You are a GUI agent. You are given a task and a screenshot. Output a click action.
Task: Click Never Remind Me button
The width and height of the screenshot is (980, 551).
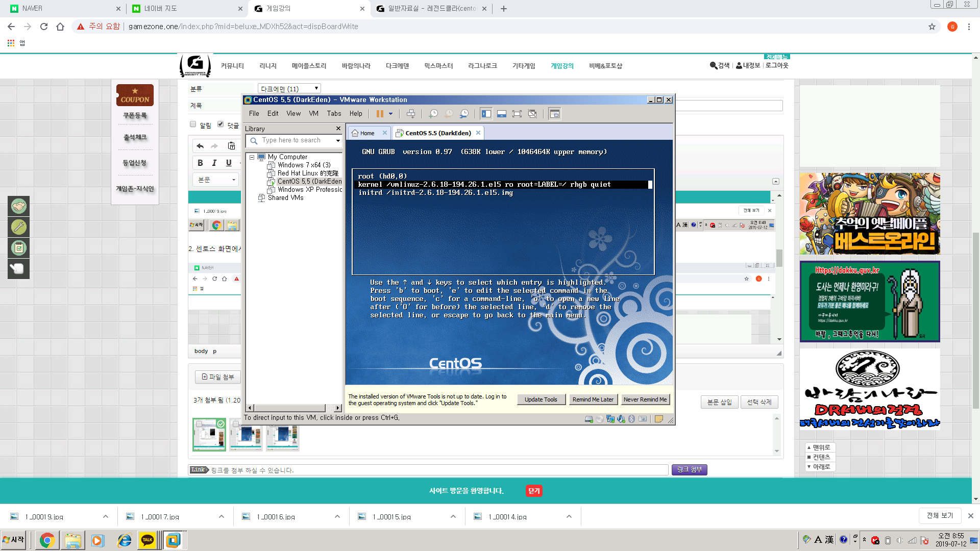[645, 399]
